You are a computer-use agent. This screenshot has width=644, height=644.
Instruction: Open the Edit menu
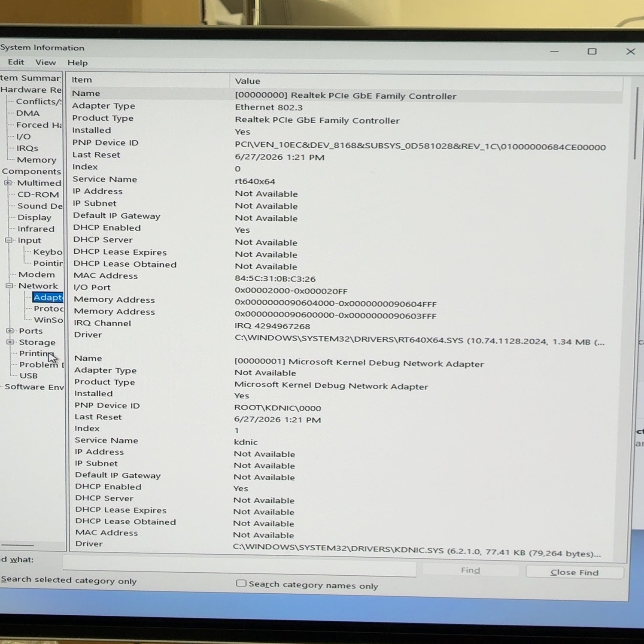click(16, 62)
